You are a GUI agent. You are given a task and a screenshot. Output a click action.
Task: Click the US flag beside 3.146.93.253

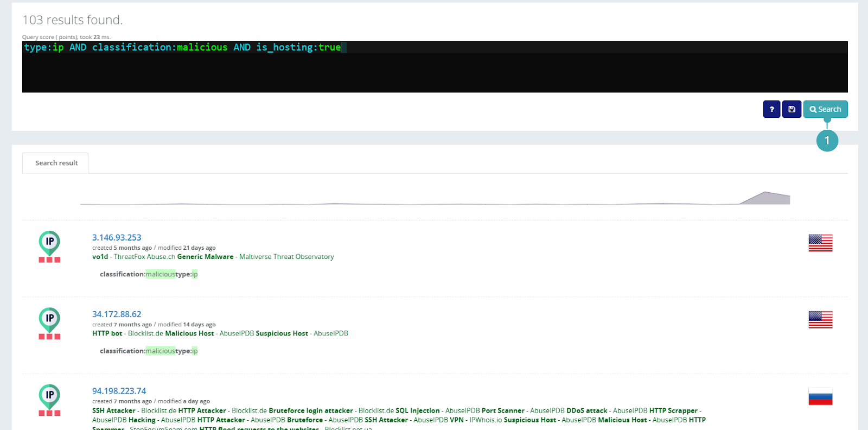[820, 243]
